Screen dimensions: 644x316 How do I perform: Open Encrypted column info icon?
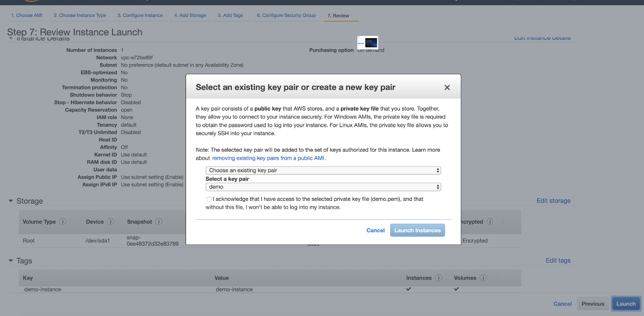[x=490, y=222]
